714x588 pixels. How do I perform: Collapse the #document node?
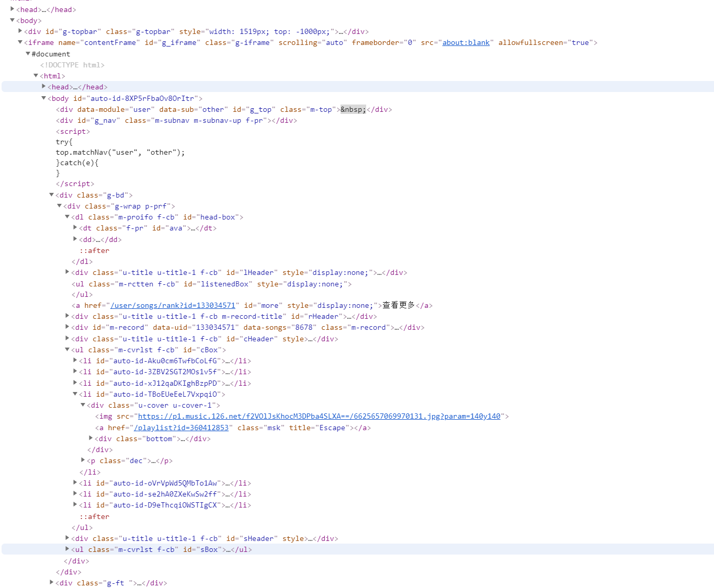28,53
